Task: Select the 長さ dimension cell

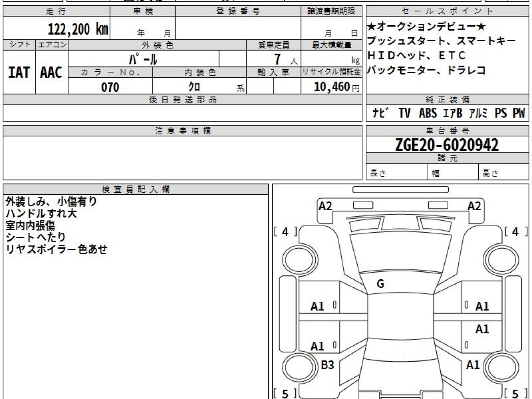Action: pyautogui.click(x=397, y=172)
